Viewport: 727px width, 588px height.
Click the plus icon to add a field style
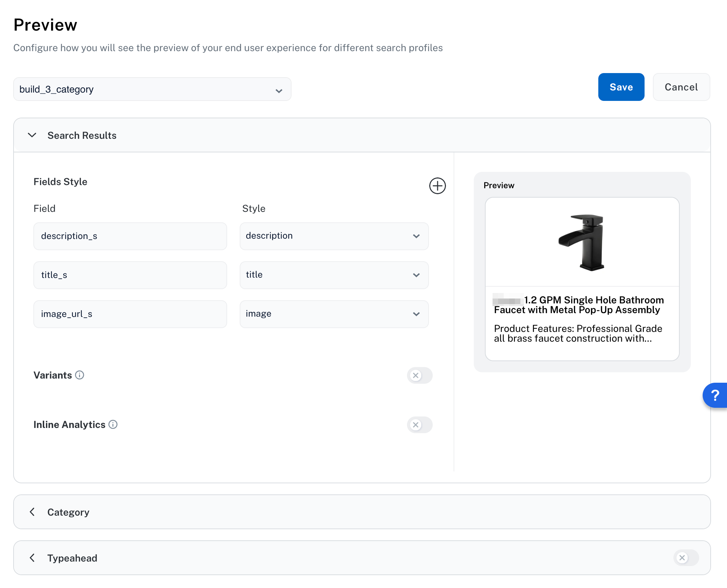pyautogui.click(x=437, y=186)
